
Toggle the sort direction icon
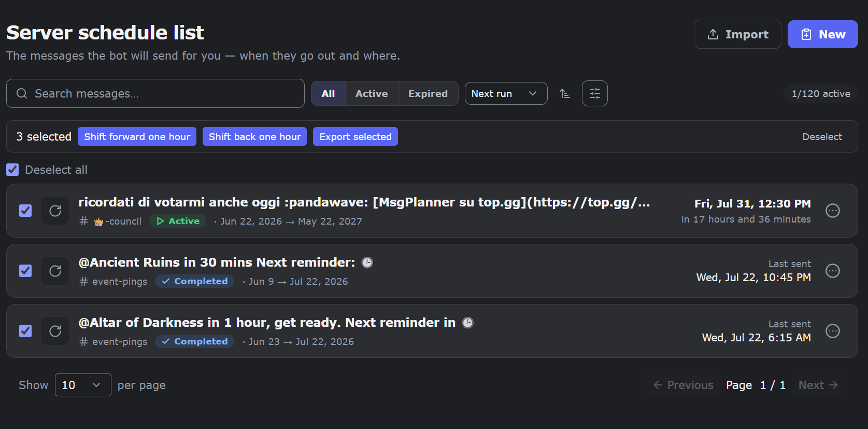tap(565, 93)
